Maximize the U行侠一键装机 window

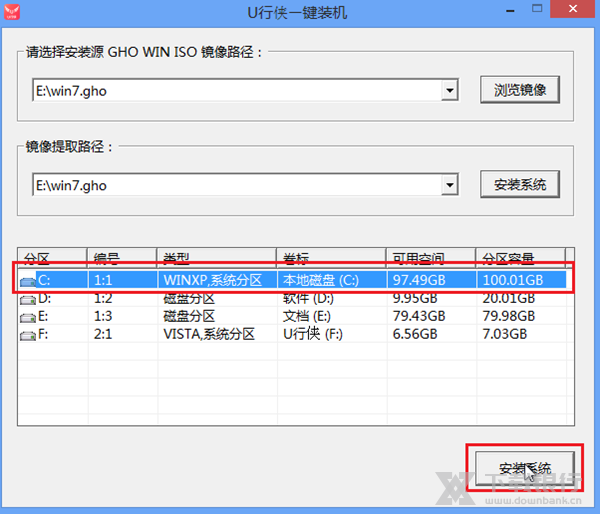[x=537, y=9]
